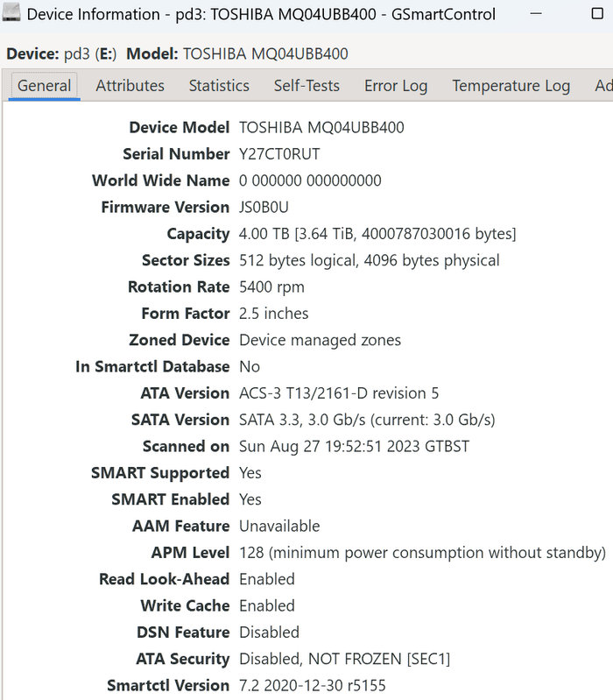Switch to the Attributes tab

[130, 86]
